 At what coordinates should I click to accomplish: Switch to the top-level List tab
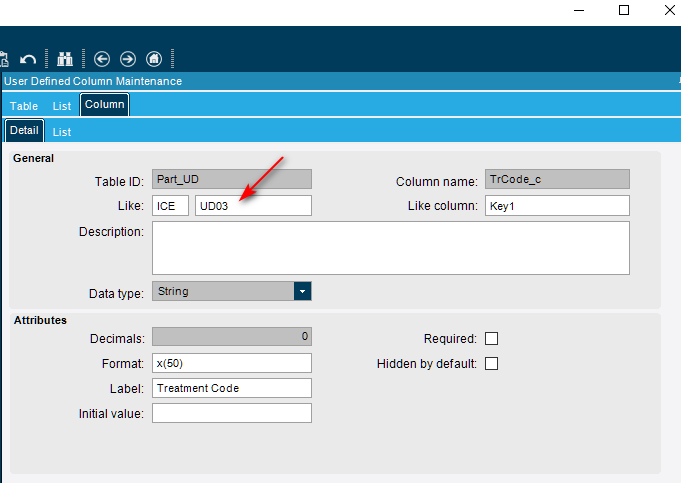(62, 106)
